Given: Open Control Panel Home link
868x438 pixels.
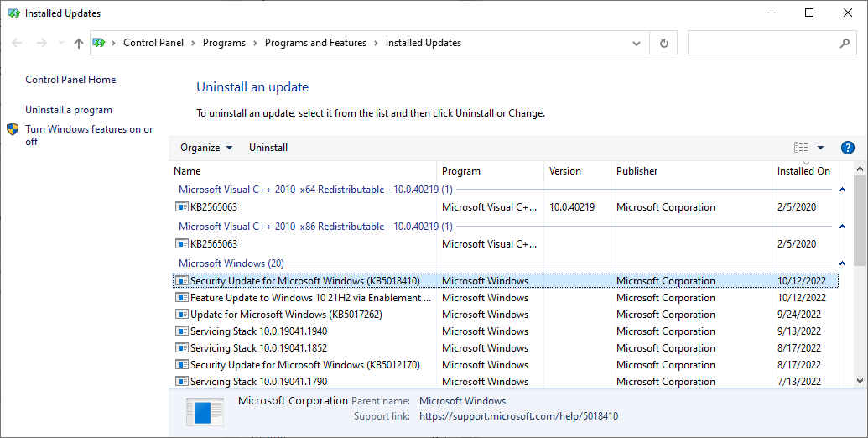Looking at the screenshot, I should 70,80.
